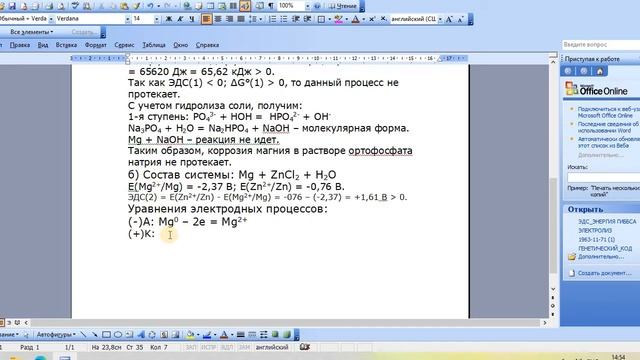
Task: Open the Verdana font name dropdown
Action: coord(128,19)
